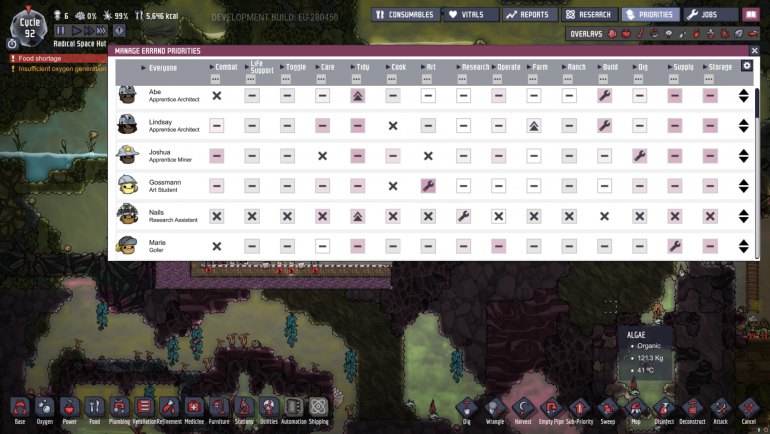Screen dimensions: 770x434
Task: Toggle Mario's Supply priority cell
Action: click(675, 246)
